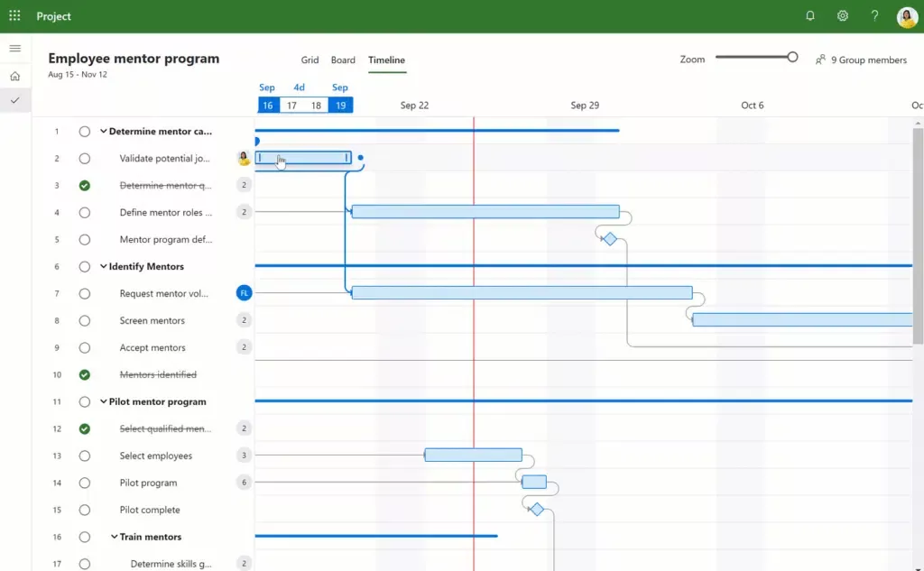Click dependency dot after Validate potential jobs bar
This screenshot has height=571, width=924.
(361, 157)
